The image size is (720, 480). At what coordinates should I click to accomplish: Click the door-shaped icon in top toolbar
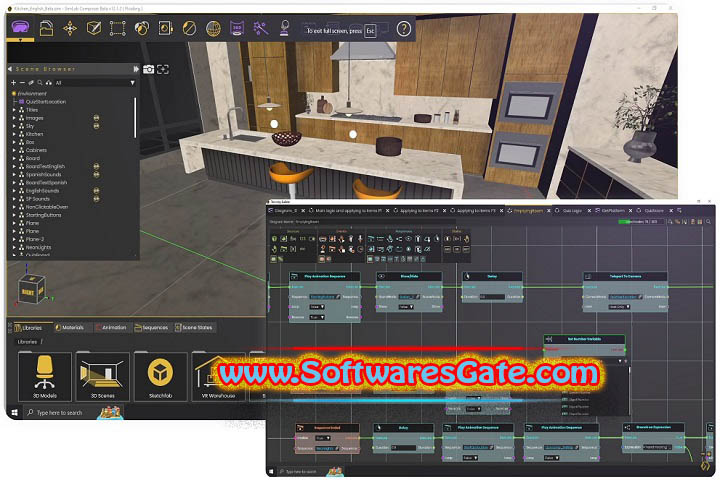165,28
